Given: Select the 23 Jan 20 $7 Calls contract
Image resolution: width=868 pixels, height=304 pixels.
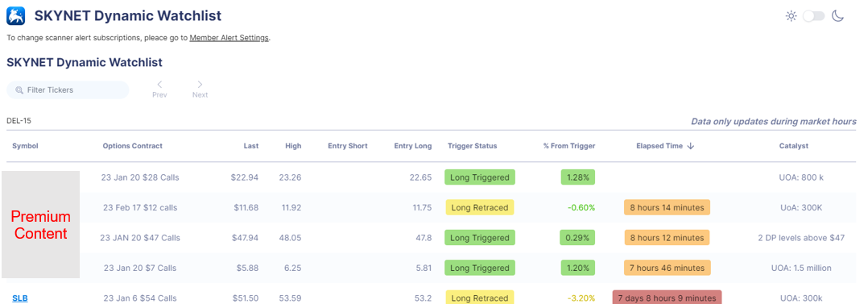Looking at the screenshot, I should coord(140,268).
